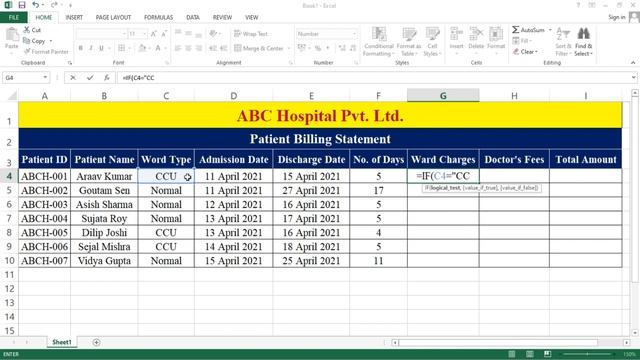Screen dimensions: 640x360
Task: Open Alignment group dialog launcher
Action: tap(291, 63)
